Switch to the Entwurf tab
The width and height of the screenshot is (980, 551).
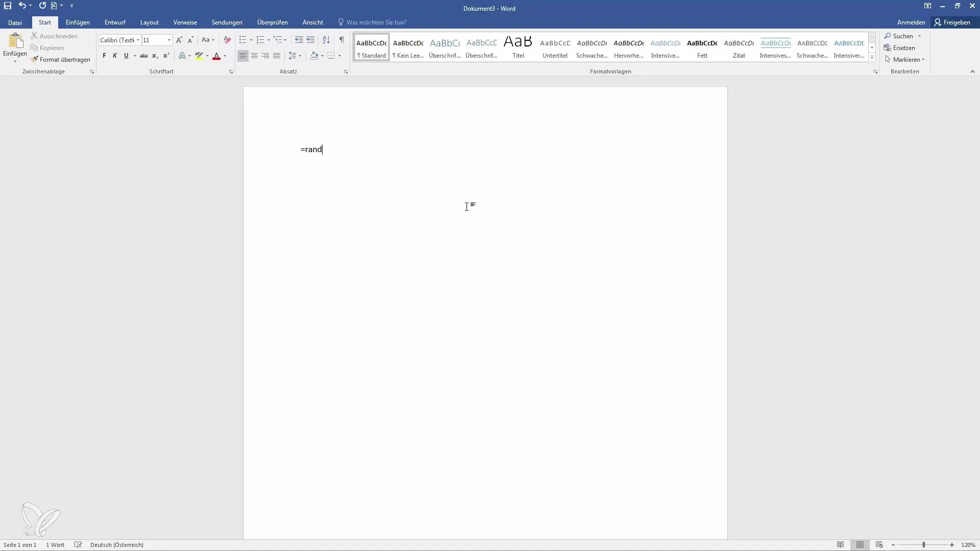[x=115, y=22]
